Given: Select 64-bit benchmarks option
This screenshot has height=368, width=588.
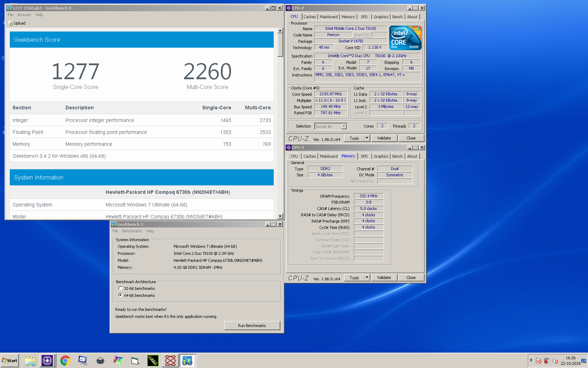Looking at the screenshot, I should click(x=120, y=295).
